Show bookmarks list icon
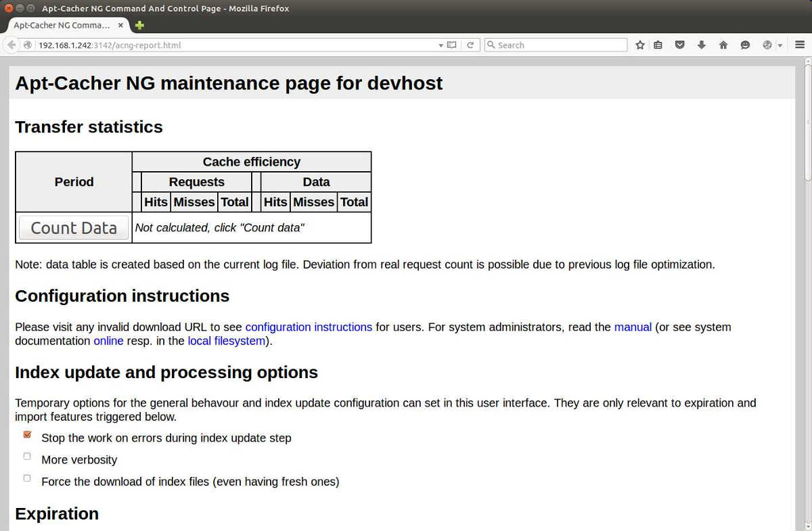Viewport: 812px width, 531px height. (x=658, y=45)
